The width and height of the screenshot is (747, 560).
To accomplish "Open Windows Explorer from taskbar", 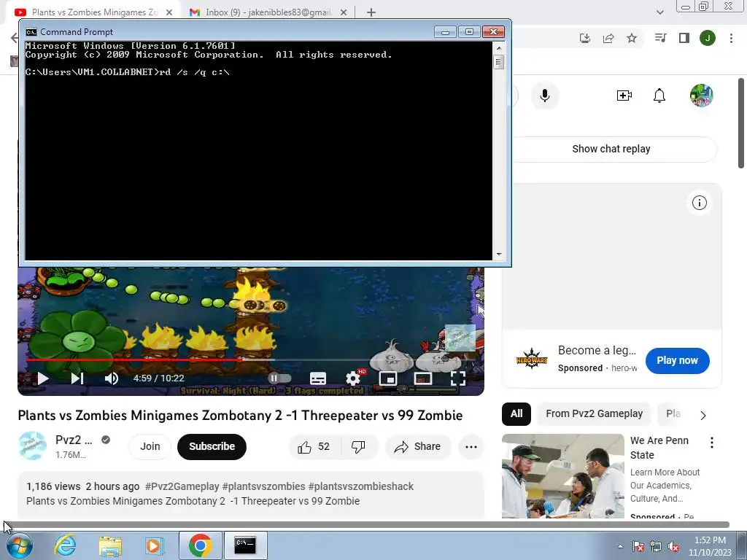I will (x=110, y=545).
